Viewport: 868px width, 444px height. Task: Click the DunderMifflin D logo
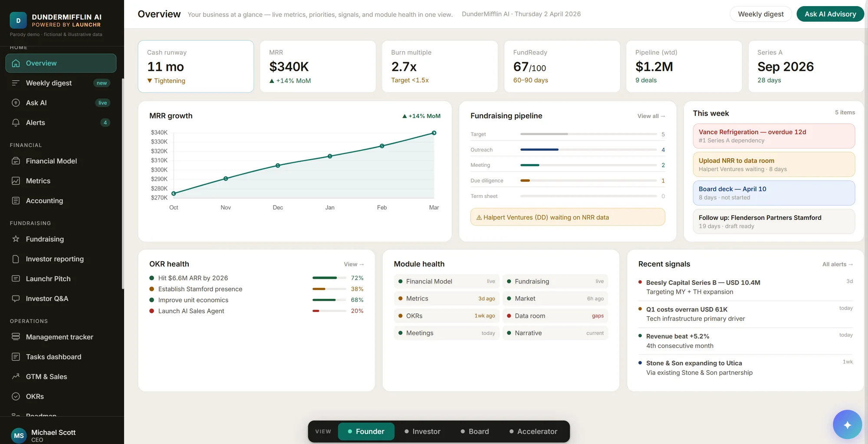[18, 20]
